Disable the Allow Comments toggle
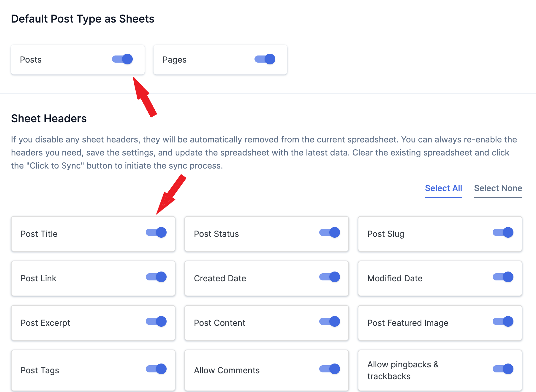Image resolution: width=536 pixels, height=392 pixels. (329, 369)
